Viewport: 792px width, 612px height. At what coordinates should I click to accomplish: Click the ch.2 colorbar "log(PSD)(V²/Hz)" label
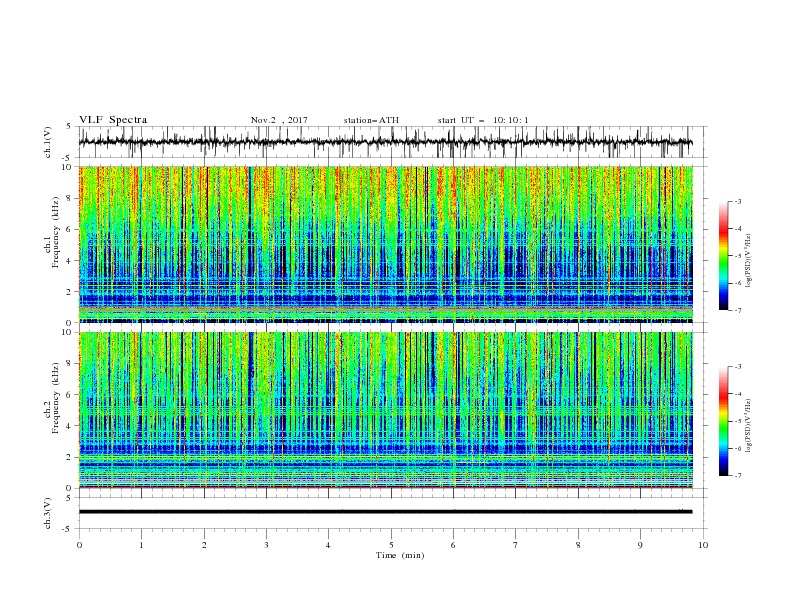pos(749,426)
